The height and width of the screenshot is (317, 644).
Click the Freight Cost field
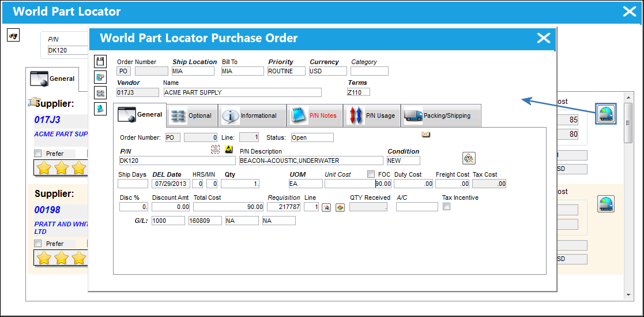(452, 184)
